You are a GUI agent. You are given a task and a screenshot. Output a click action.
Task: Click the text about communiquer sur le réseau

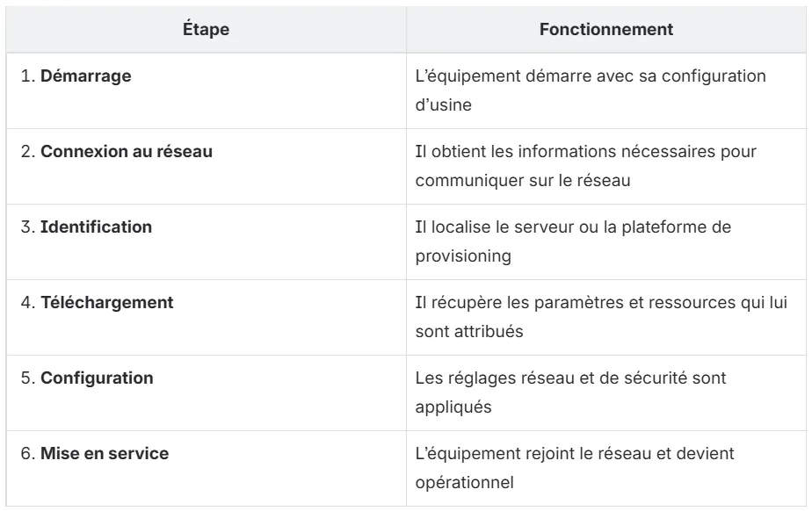tap(585, 166)
